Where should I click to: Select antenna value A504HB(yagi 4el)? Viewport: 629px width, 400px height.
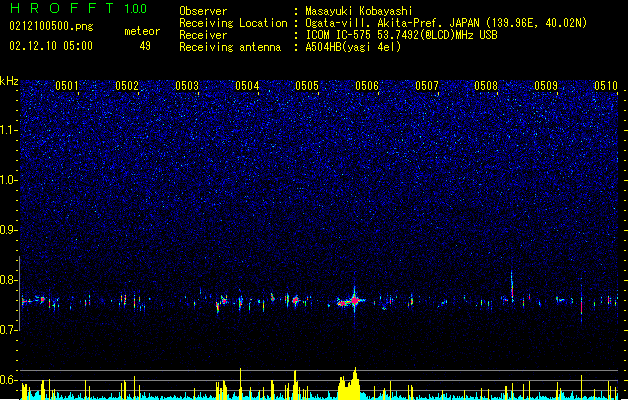[x=353, y=47]
